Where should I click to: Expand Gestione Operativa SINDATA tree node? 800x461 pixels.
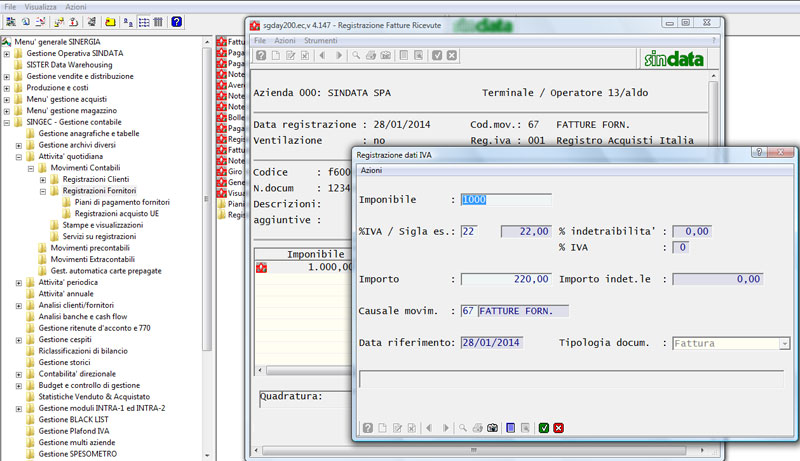[x=7, y=54]
